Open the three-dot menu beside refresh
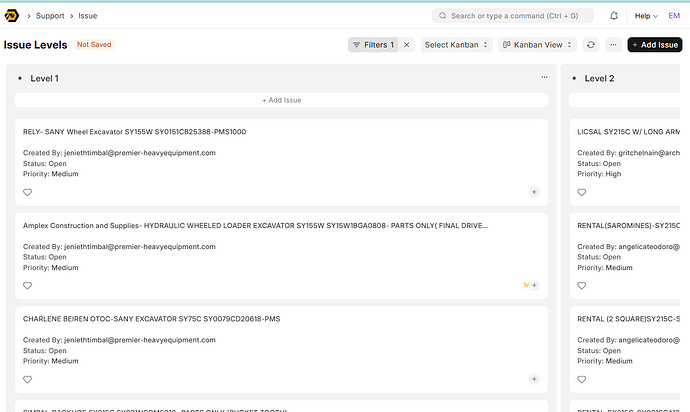Screen dimensions: 690x412 point(613,45)
